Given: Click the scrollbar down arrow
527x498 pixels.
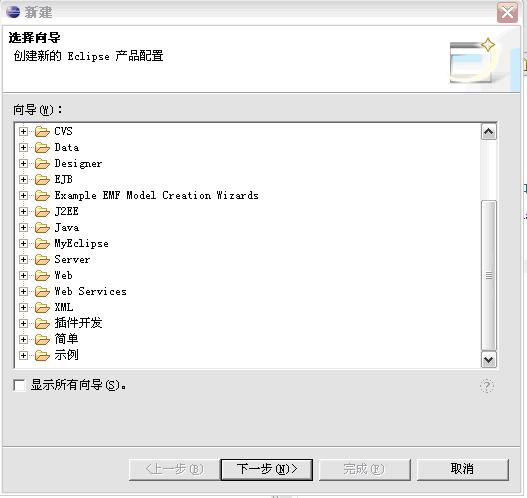Looking at the screenshot, I should pyautogui.click(x=489, y=360).
